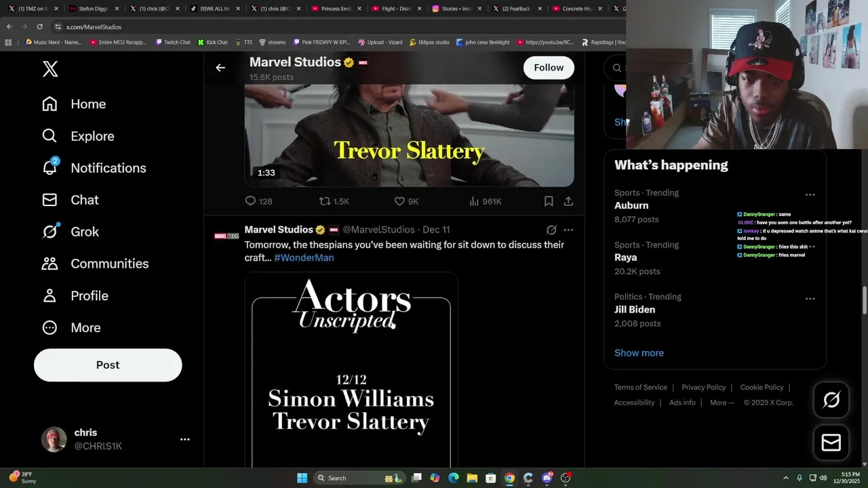The width and height of the screenshot is (868, 488).
Task: Open the Eklipse studio bookmark
Action: tap(429, 42)
